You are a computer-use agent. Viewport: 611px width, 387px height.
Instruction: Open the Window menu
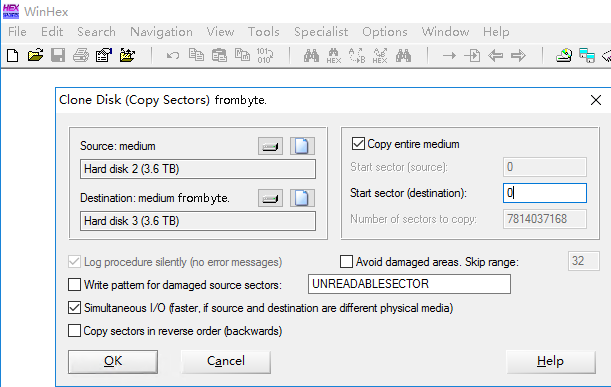tap(445, 32)
